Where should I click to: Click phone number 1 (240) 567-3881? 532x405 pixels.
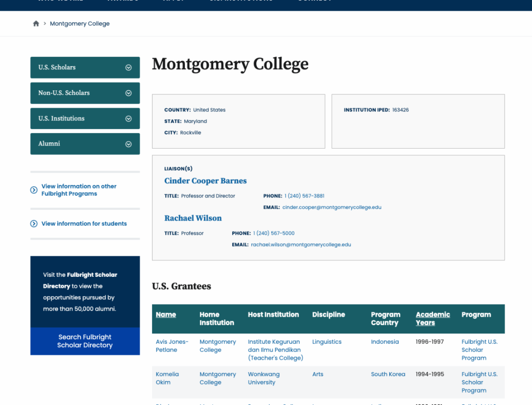click(x=305, y=196)
